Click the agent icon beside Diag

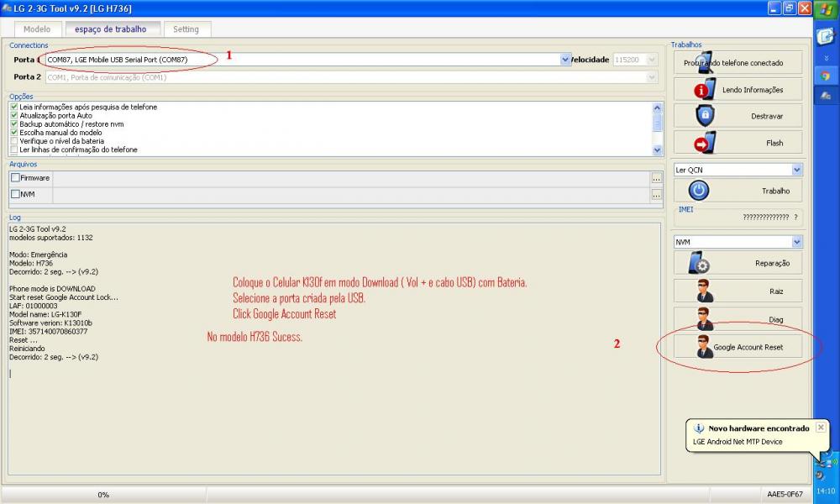coord(705,318)
